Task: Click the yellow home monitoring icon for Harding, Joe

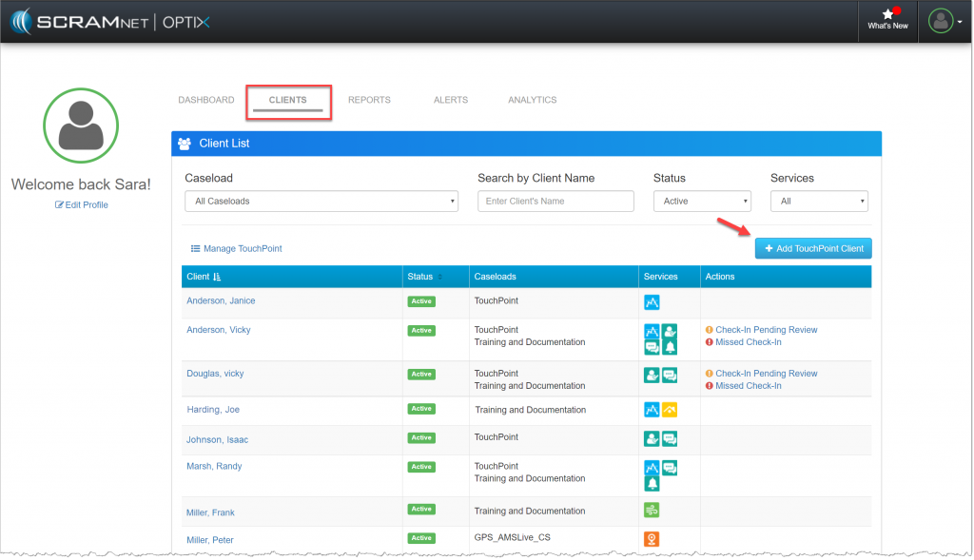Action: (670, 410)
